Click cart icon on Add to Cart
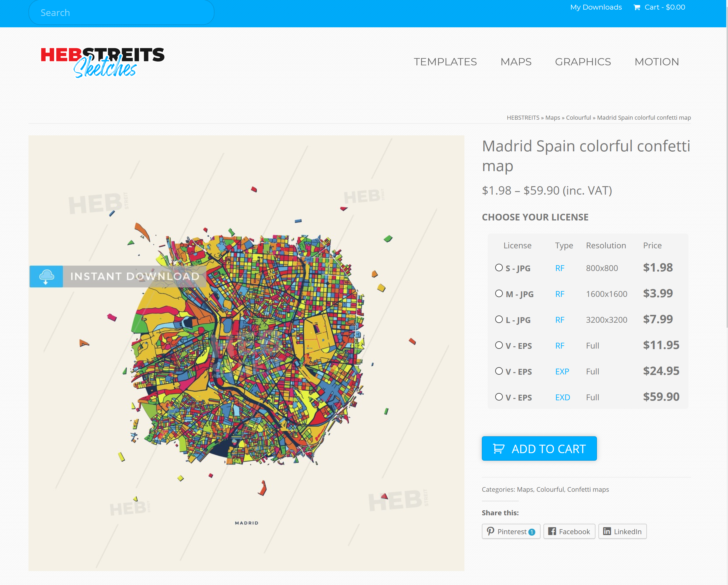Screen dimensions: 728x585 click(x=498, y=448)
